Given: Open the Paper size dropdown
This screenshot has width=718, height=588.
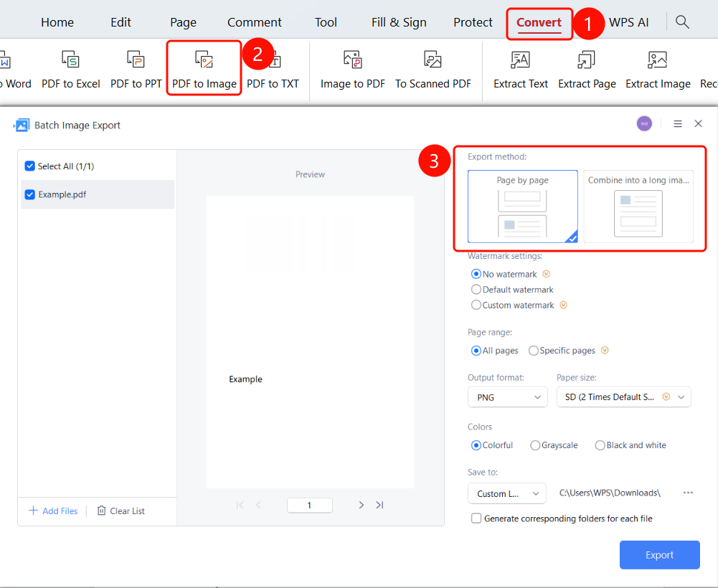Looking at the screenshot, I should click(x=623, y=397).
